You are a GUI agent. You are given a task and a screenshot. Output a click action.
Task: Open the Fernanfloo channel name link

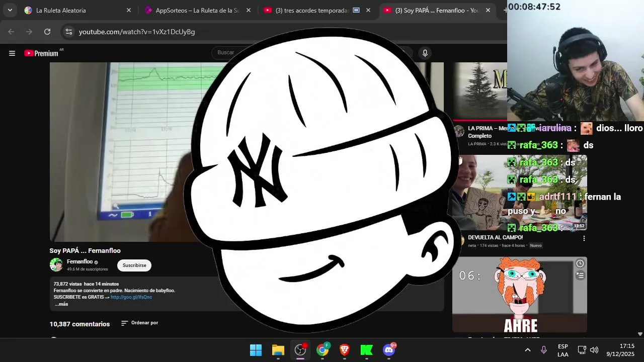[x=80, y=262]
